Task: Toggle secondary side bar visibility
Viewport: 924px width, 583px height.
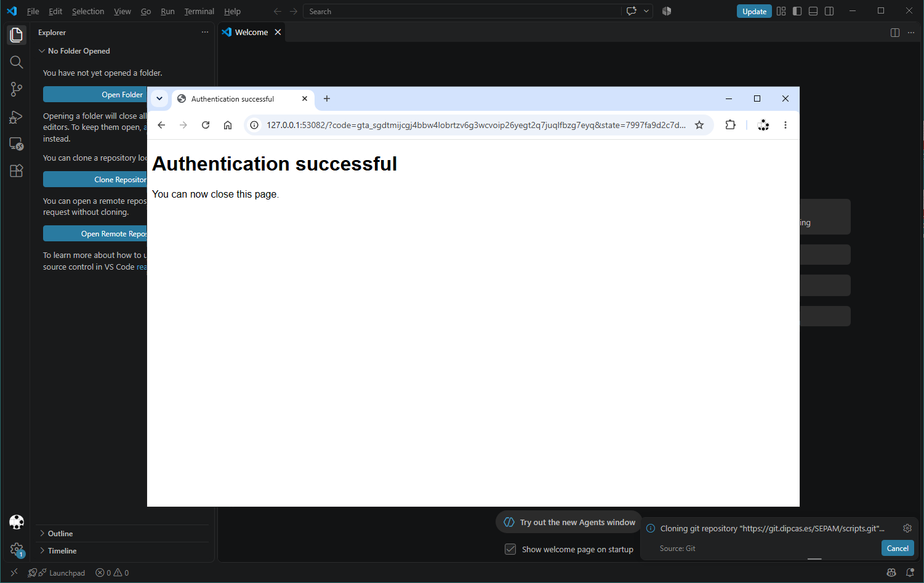Action: [x=829, y=11]
